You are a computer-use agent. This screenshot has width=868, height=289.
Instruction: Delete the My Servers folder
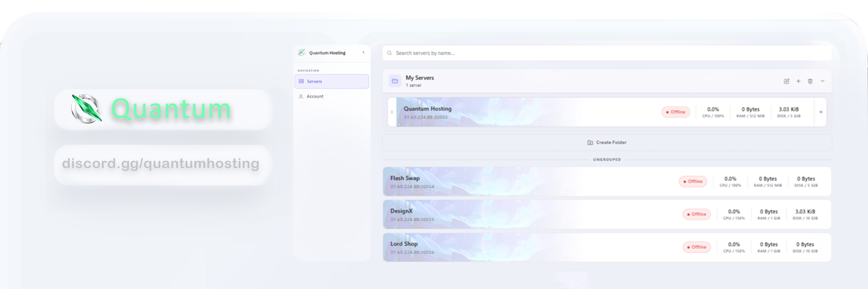(x=810, y=81)
